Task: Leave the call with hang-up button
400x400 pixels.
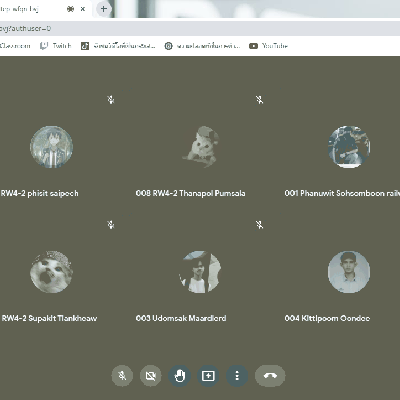Action: pyautogui.click(x=270, y=376)
